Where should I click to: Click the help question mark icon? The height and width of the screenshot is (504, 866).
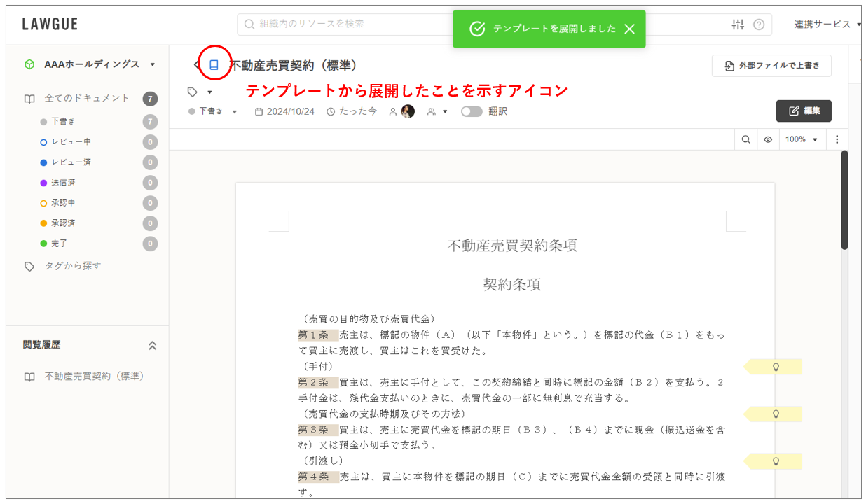coord(759,24)
